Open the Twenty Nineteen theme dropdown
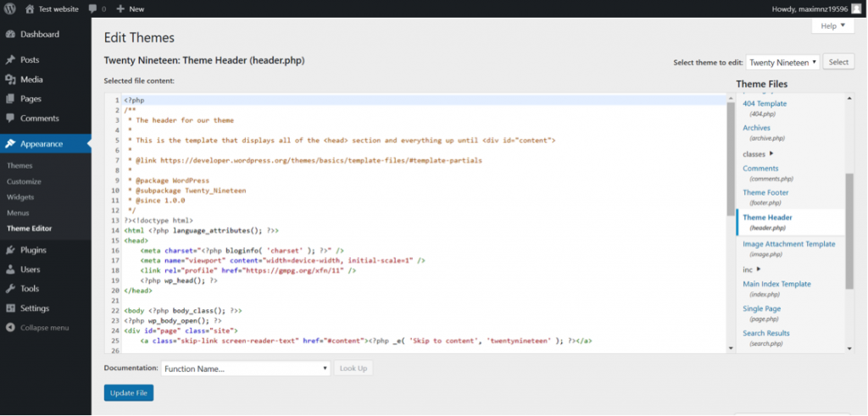 click(782, 63)
